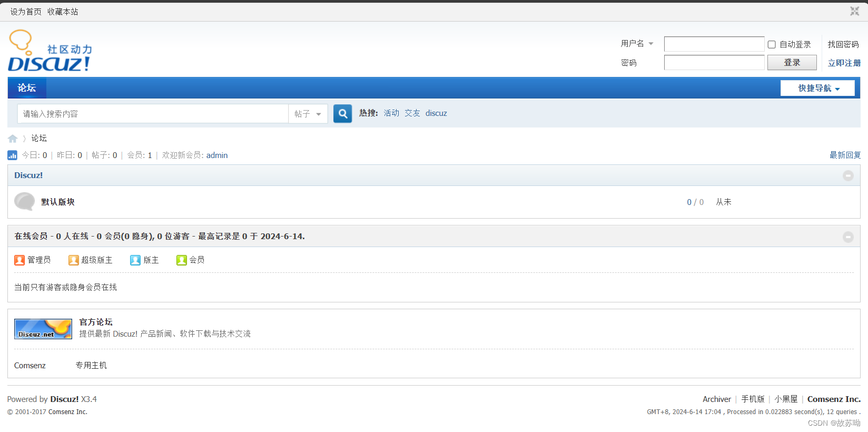This screenshot has height=432, width=868.
Task: Click the 登录 login button
Action: pos(792,63)
